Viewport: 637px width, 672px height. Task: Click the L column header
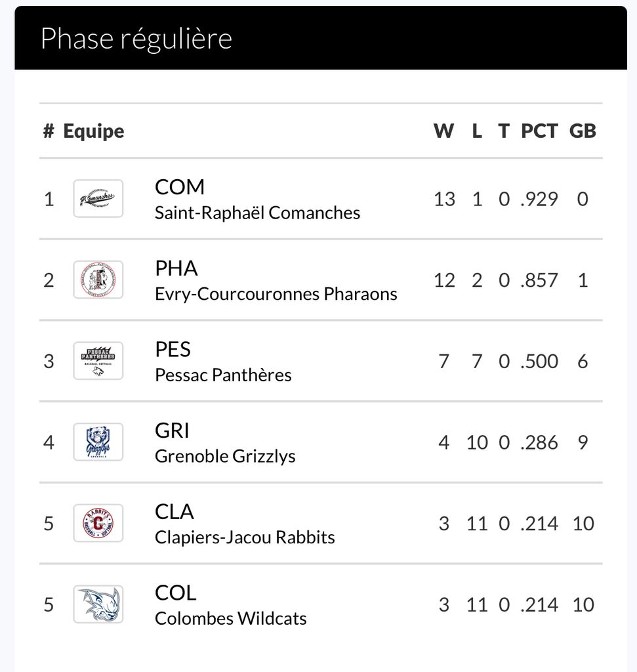tap(477, 131)
